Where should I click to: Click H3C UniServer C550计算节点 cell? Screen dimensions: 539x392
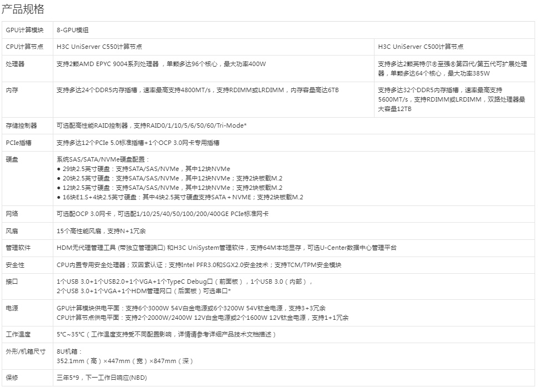pyautogui.click(x=99, y=47)
